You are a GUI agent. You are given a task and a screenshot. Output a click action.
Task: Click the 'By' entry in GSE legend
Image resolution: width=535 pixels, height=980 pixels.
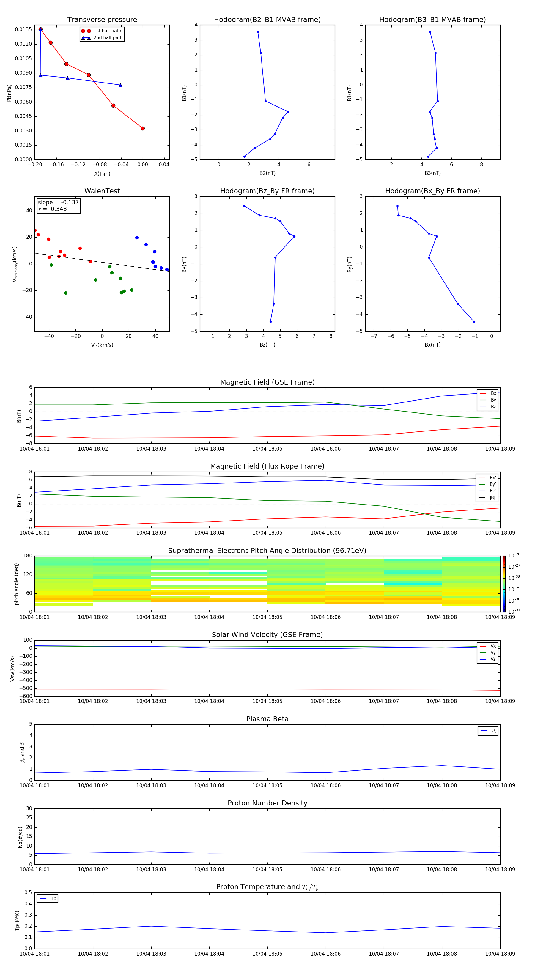pos(488,400)
